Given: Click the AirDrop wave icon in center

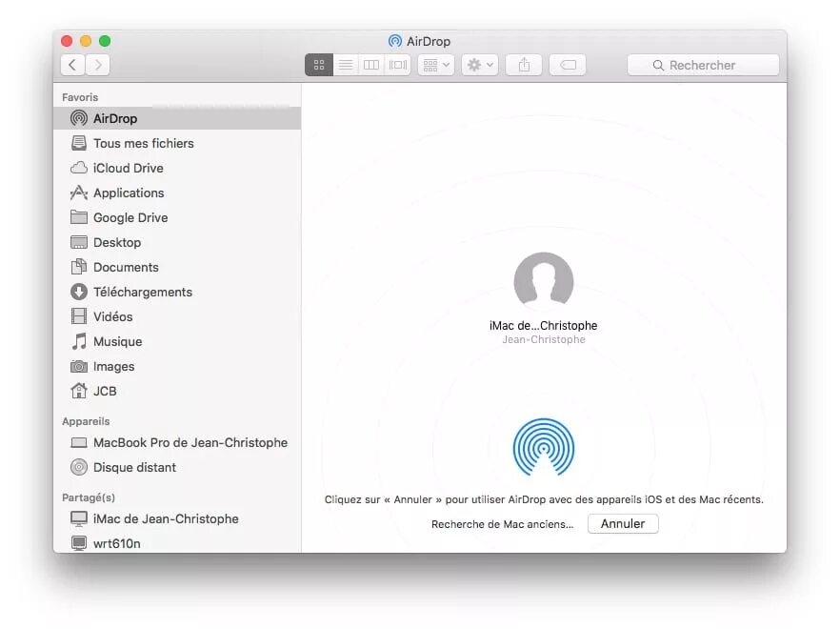Looking at the screenshot, I should [x=544, y=447].
